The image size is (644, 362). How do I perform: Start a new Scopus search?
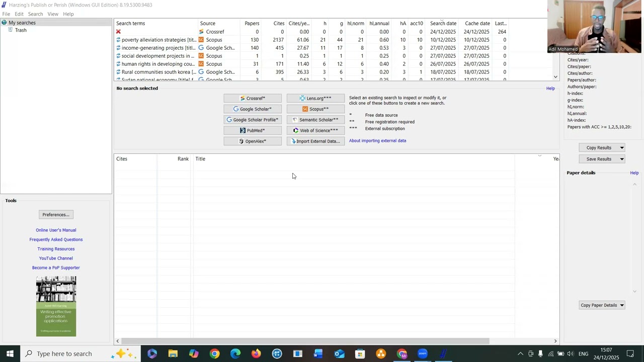click(x=315, y=109)
